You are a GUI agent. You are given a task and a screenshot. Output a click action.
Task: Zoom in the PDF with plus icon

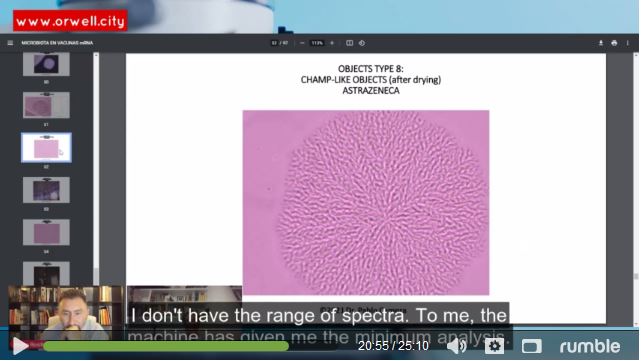[x=332, y=43]
